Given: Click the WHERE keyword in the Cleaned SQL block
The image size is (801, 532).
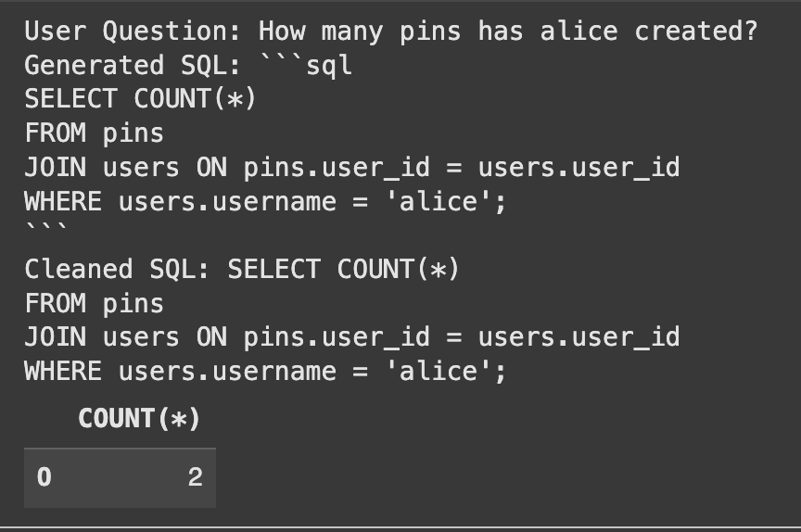Looking at the screenshot, I should click(x=62, y=371).
